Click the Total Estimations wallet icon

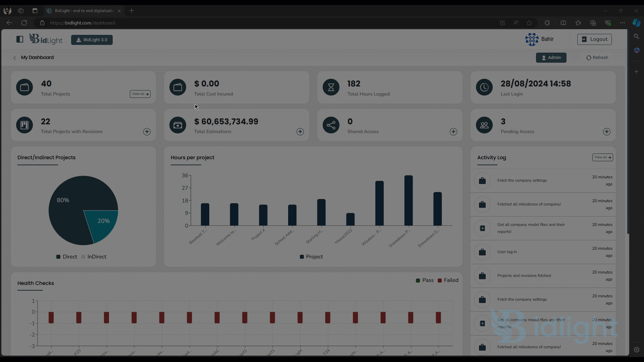tap(178, 125)
